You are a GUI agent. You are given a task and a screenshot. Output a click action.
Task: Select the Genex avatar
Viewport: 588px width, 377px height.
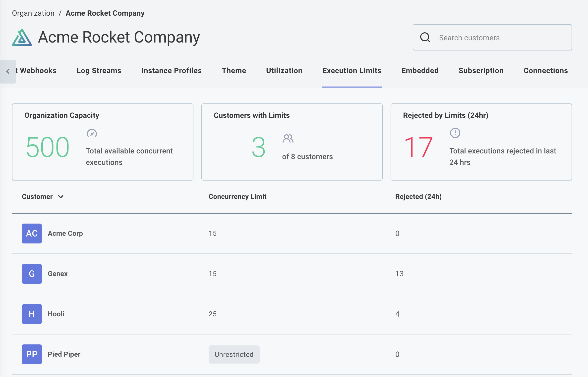pyautogui.click(x=32, y=274)
